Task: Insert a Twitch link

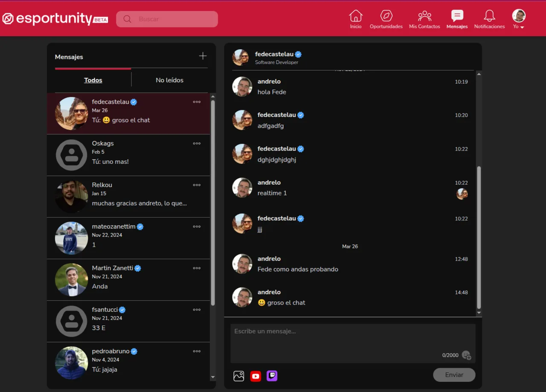Action: coord(272,376)
